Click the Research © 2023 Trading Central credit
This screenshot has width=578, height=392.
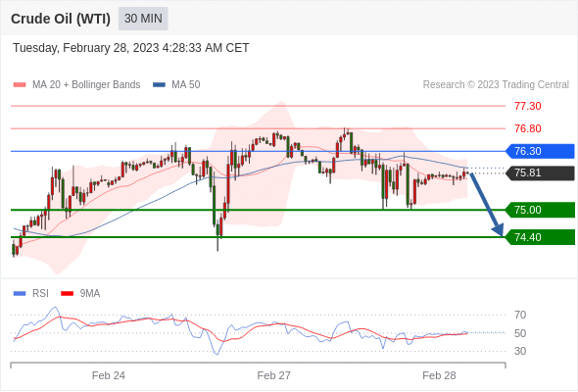496,85
